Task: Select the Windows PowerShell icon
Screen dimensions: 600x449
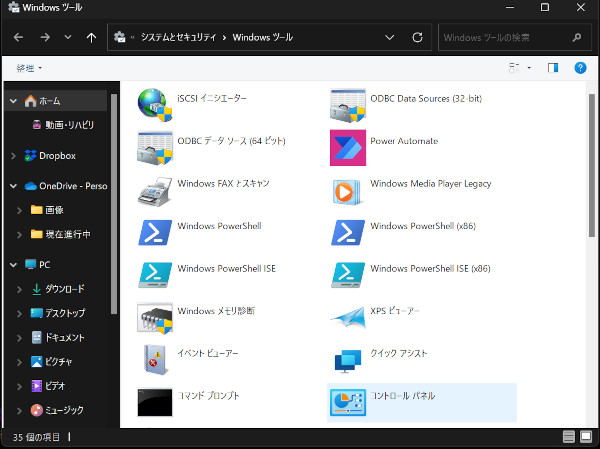Action: 155,232
